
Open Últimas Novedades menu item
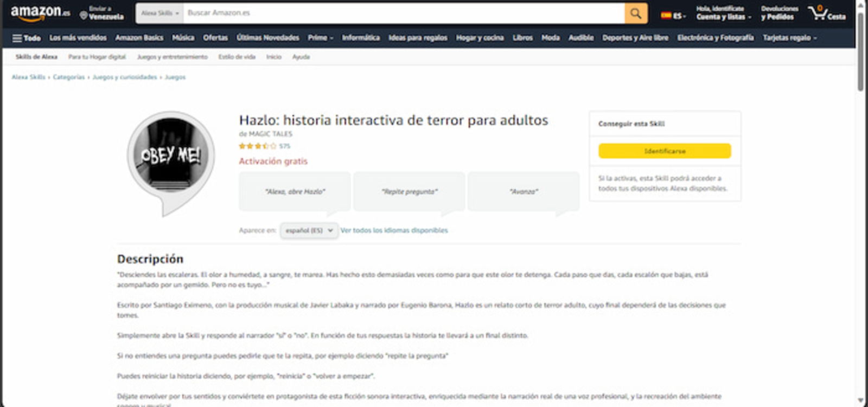[268, 38]
